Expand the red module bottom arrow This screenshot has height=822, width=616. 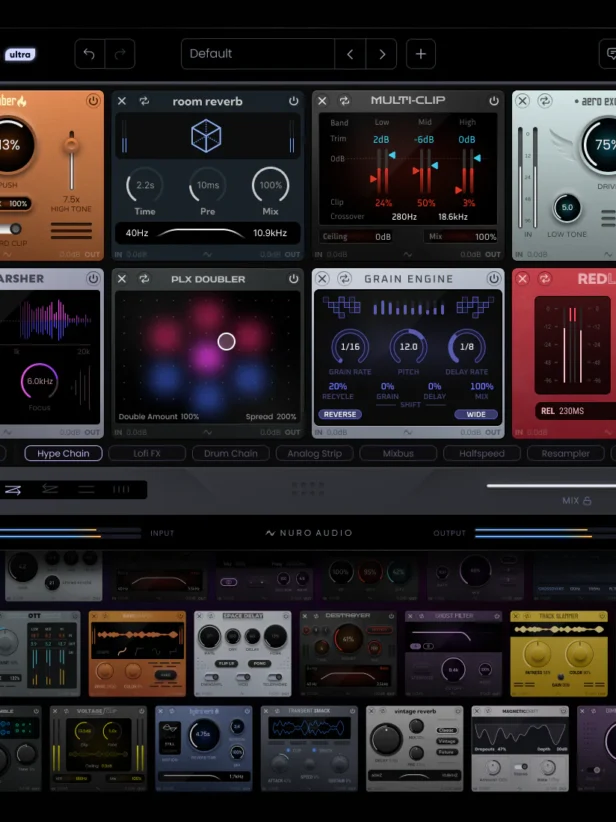pos(608,432)
